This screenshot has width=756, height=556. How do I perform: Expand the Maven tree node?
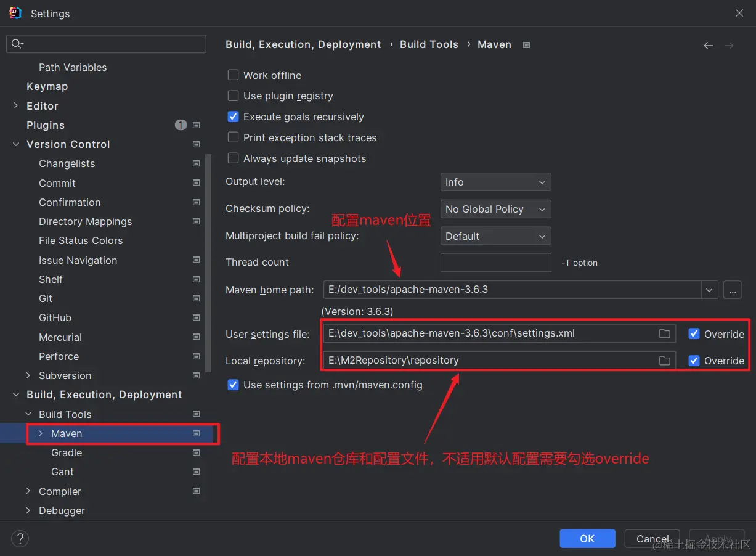click(x=40, y=433)
